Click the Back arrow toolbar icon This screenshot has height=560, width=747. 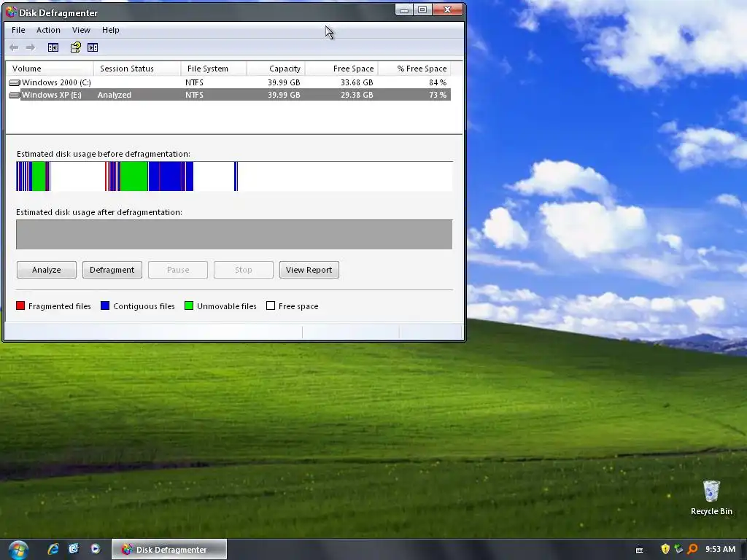tap(14, 47)
